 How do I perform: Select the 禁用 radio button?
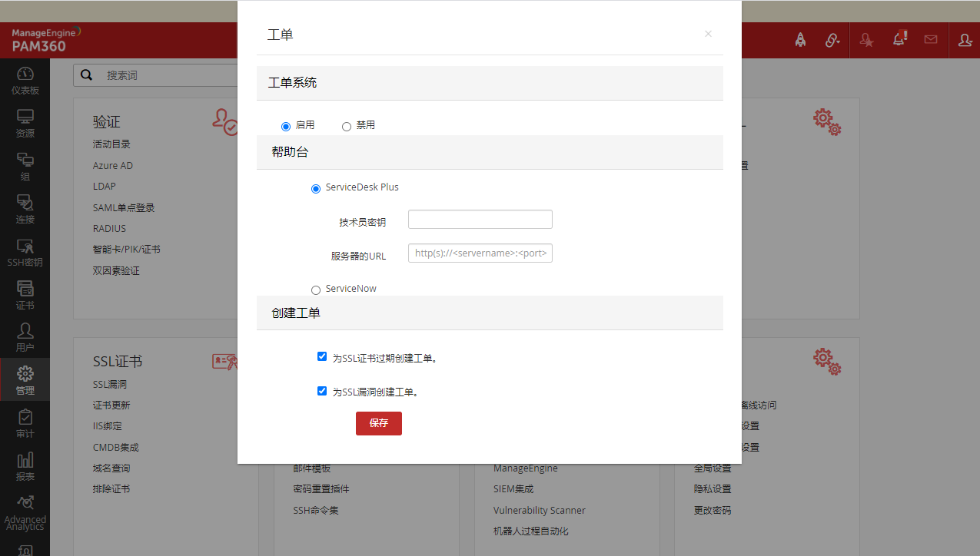coord(347,126)
